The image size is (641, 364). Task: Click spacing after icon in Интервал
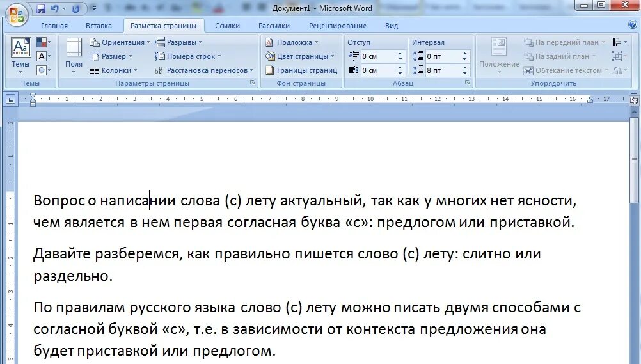click(x=418, y=70)
